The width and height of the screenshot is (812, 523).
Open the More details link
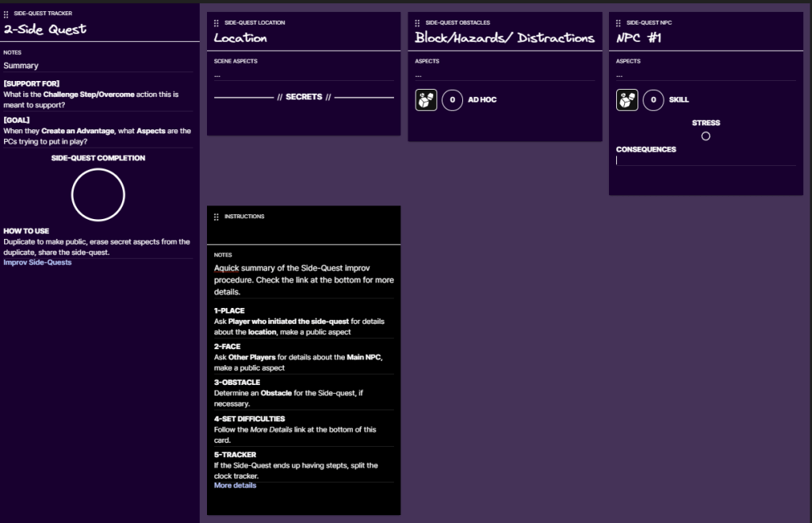tap(235, 486)
